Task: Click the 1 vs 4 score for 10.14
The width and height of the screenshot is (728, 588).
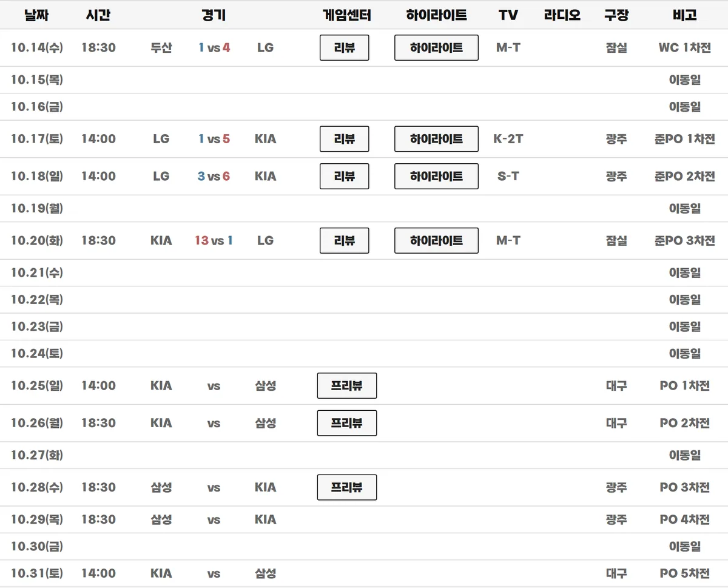Action: coord(214,48)
